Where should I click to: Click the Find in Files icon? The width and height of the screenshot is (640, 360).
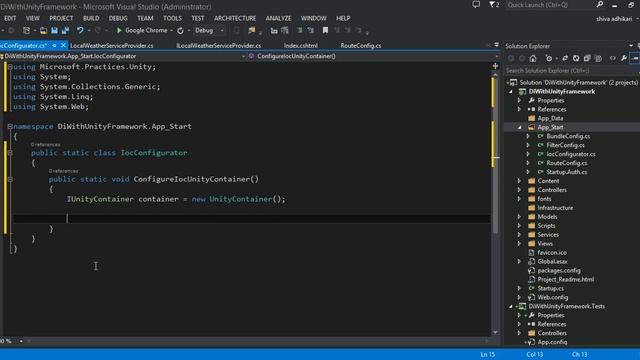251,31
